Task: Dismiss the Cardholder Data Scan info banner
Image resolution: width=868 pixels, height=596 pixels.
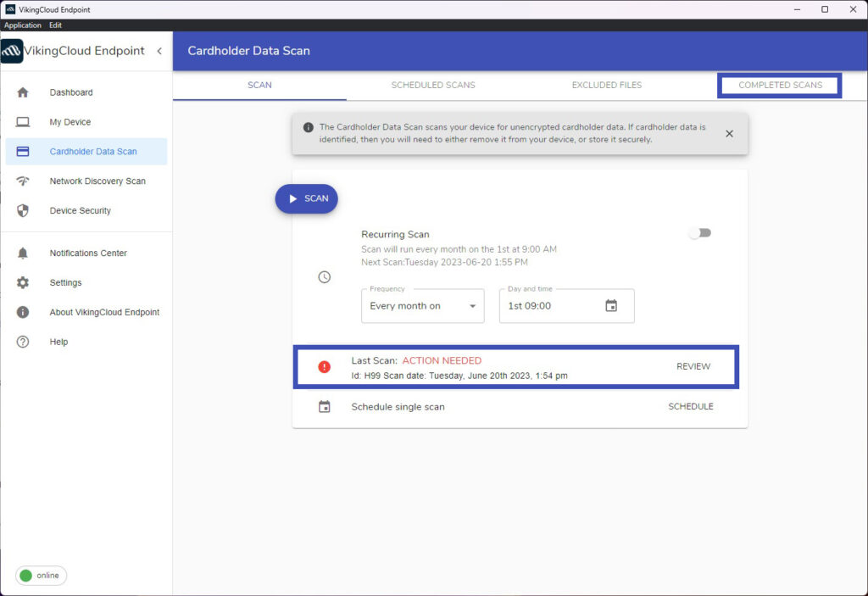Action: pos(729,133)
